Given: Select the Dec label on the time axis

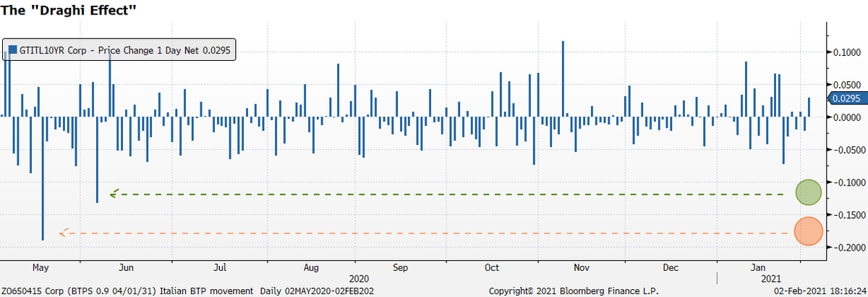Looking at the screenshot, I should [x=671, y=267].
